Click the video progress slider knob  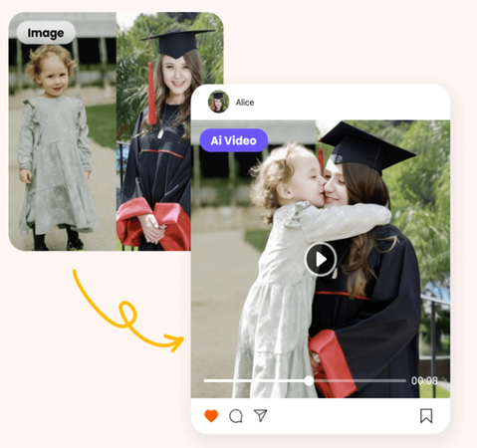[x=309, y=381]
